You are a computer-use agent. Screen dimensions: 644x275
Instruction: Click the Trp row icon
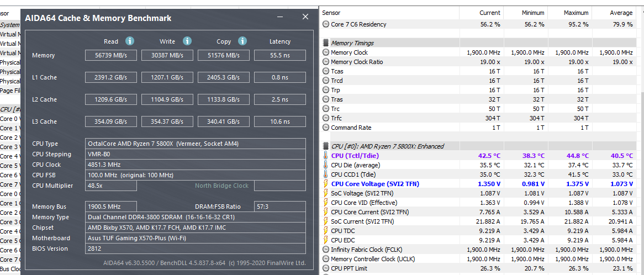(x=326, y=90)
